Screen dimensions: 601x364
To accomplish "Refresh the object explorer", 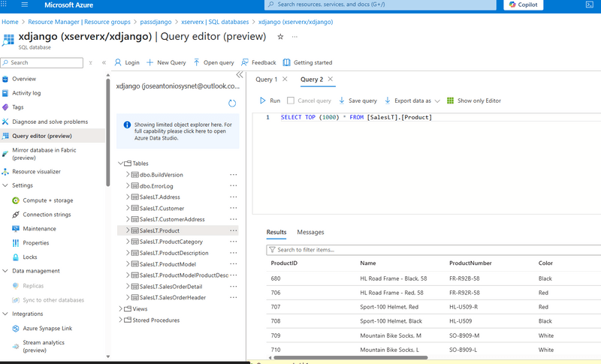I will coord(232,104).
